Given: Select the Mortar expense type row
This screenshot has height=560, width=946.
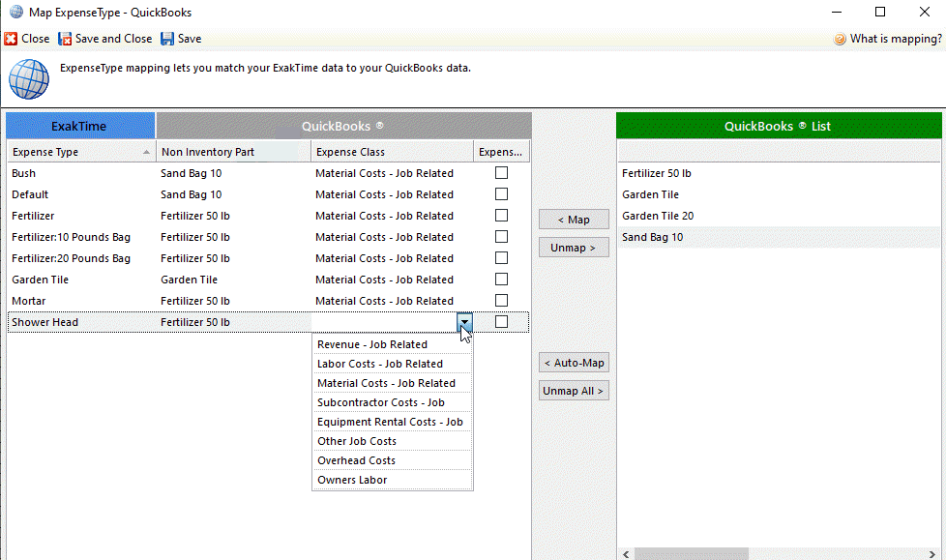Looking at the screenshot, I should click(28, 301).
